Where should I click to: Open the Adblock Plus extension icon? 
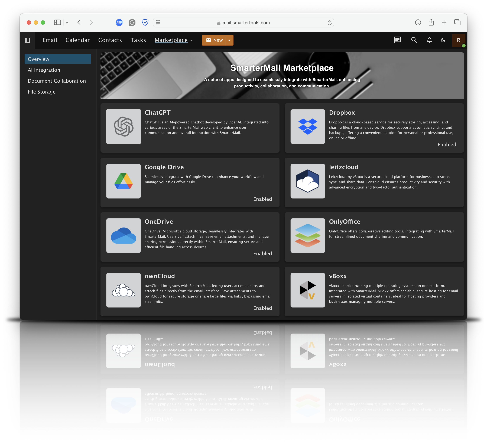(119, 23)
